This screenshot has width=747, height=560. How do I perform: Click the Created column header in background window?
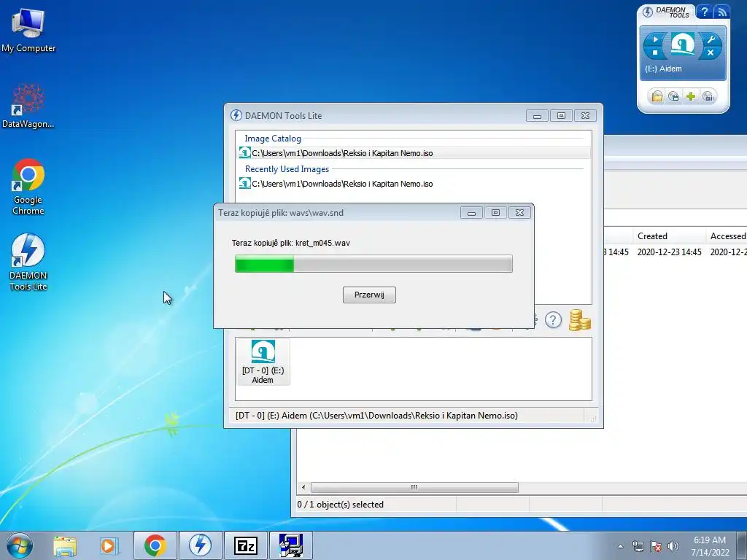pyautogui.click(x=669, y=236)
